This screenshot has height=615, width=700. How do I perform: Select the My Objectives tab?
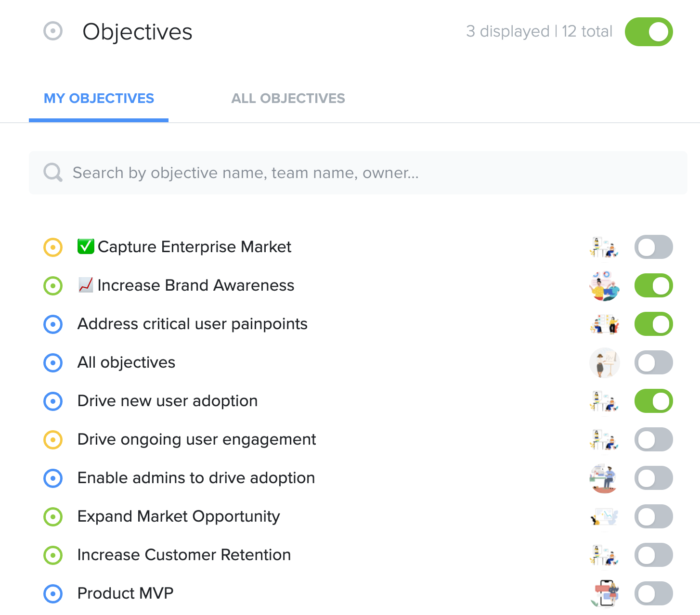[x=99, y=99]
